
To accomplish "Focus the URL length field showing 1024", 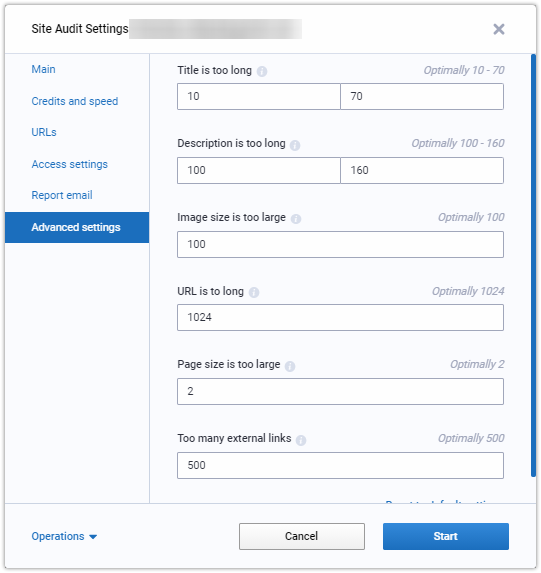I will click(340, 317).
